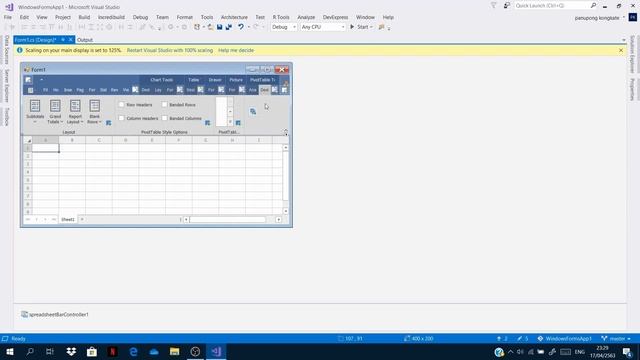Open Dropbox from the taskbar
640x360 pixels.
[x=71, y=351]
